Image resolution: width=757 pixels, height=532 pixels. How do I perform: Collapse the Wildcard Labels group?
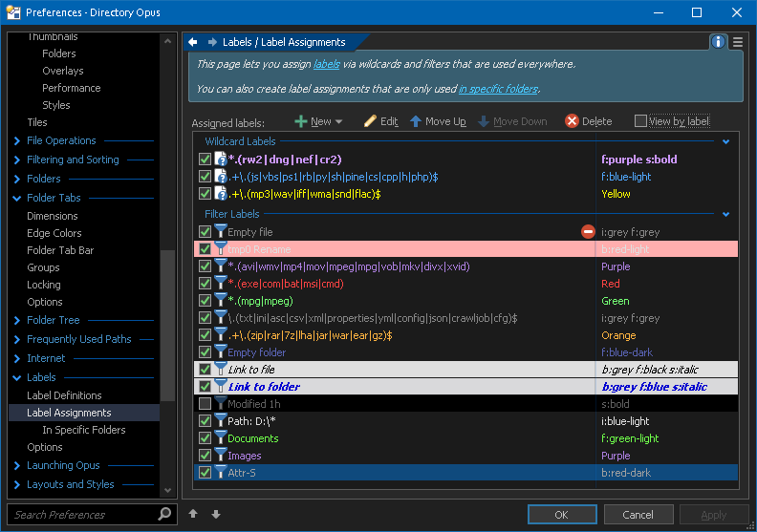pyautogui.click(x=725, y=141)
